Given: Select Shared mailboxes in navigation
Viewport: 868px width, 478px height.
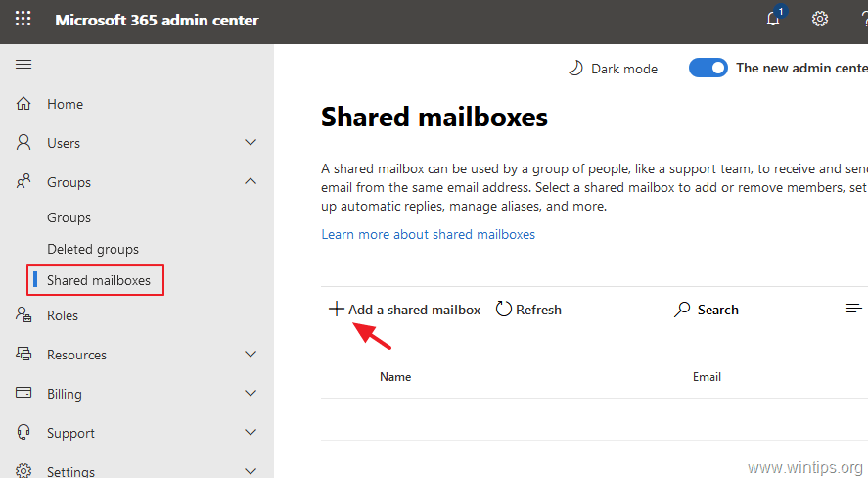Looking at the screenshot, I should pyautogui.click(x=99, y=280).
